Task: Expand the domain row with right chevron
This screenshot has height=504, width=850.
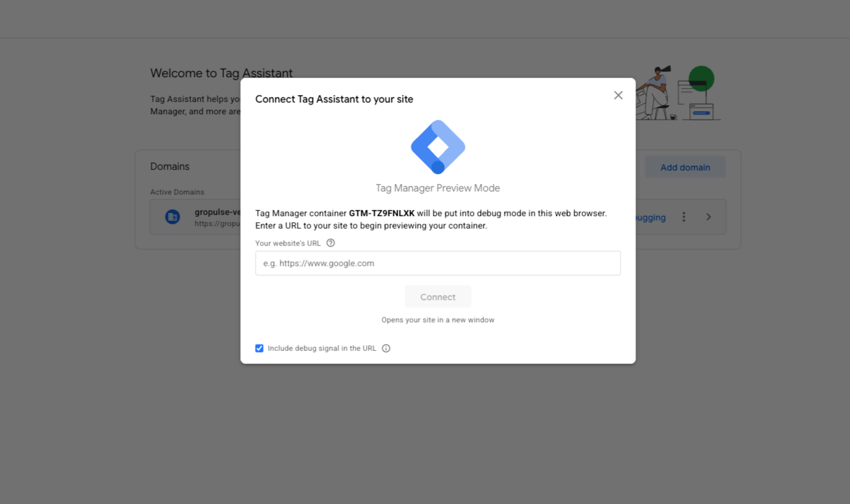Action: [709, 217]
